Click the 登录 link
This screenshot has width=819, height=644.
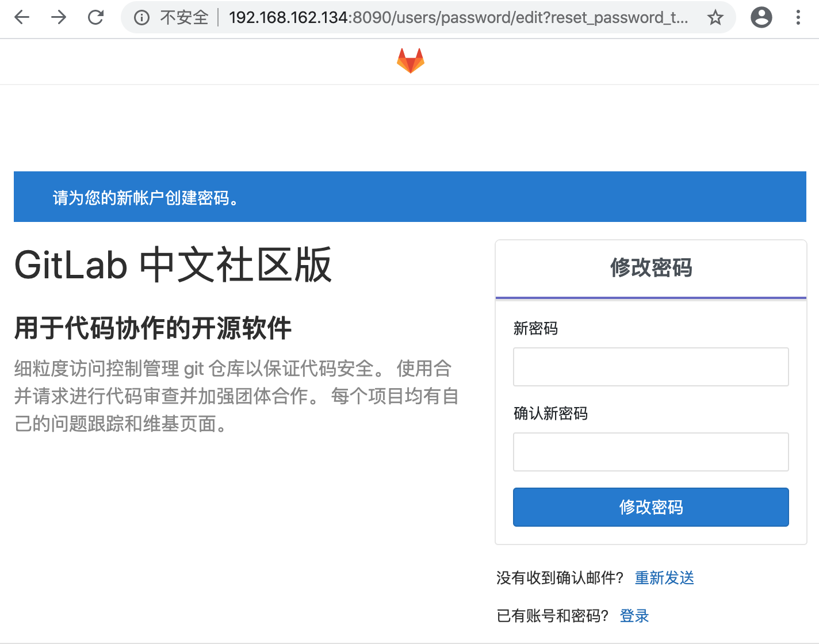[634, 616]
